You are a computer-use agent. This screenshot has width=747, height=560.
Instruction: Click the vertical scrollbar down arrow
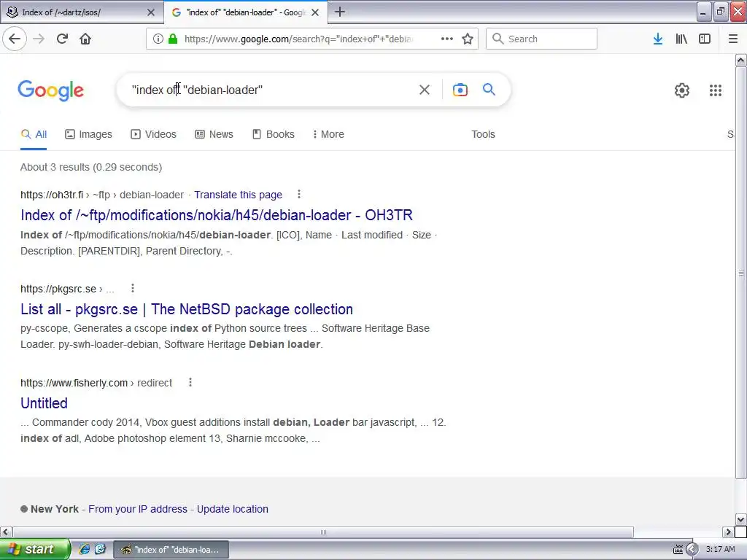click(740, 519)
